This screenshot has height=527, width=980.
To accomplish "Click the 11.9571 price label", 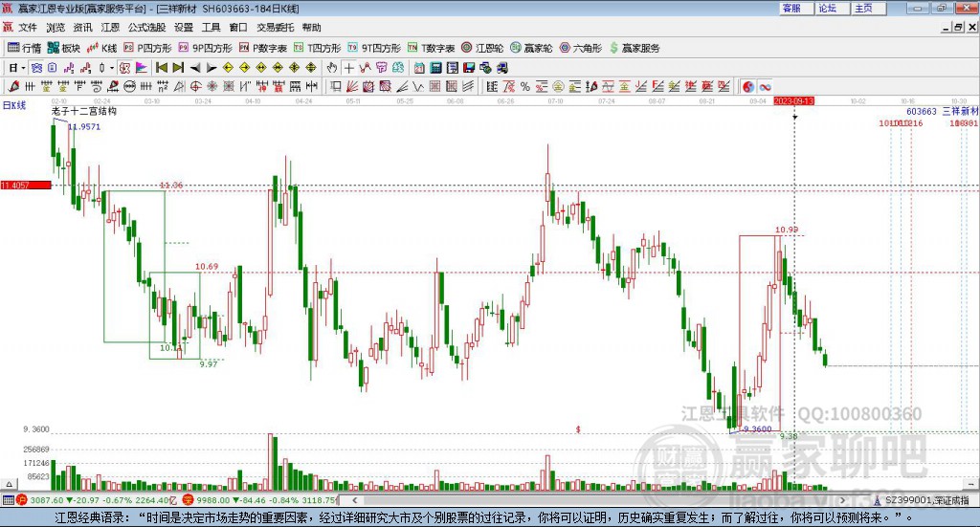I will (84, 126).
